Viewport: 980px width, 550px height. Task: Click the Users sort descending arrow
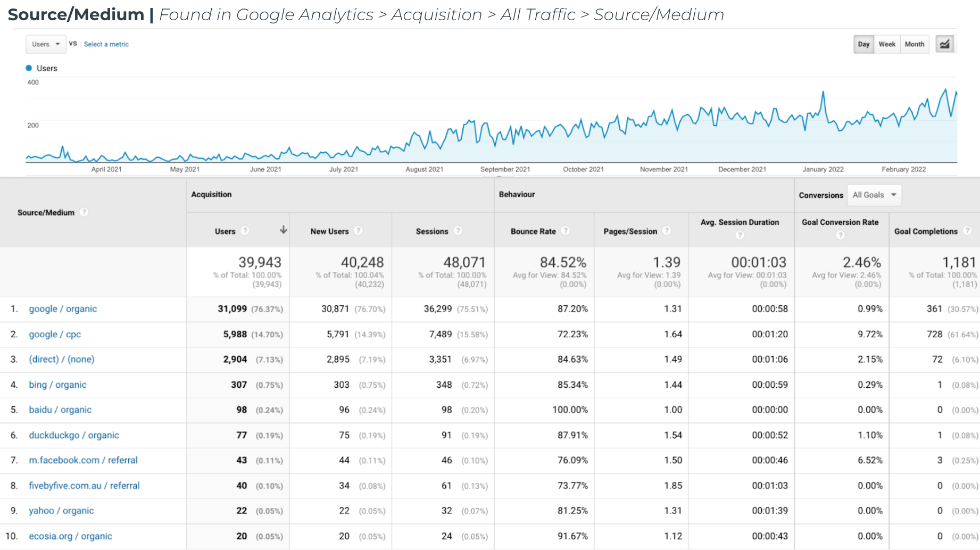point(284,230)
